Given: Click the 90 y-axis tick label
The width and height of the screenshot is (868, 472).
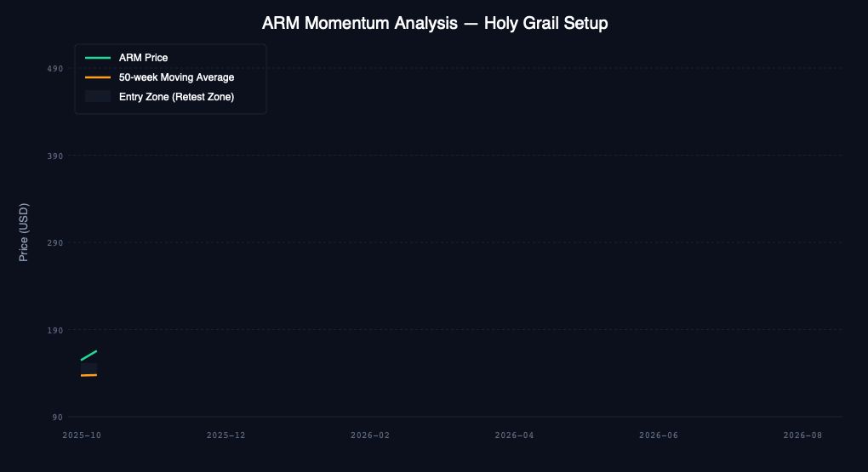Looking at the screenshot, I should [x=58, y=418].
